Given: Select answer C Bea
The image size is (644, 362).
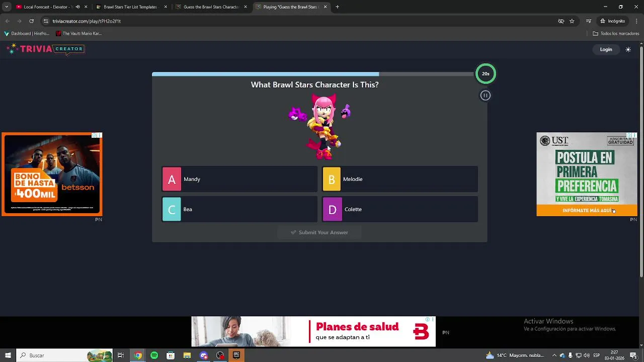Looking at the screenshot, I should pyautogui.click(x=239, y=209).
